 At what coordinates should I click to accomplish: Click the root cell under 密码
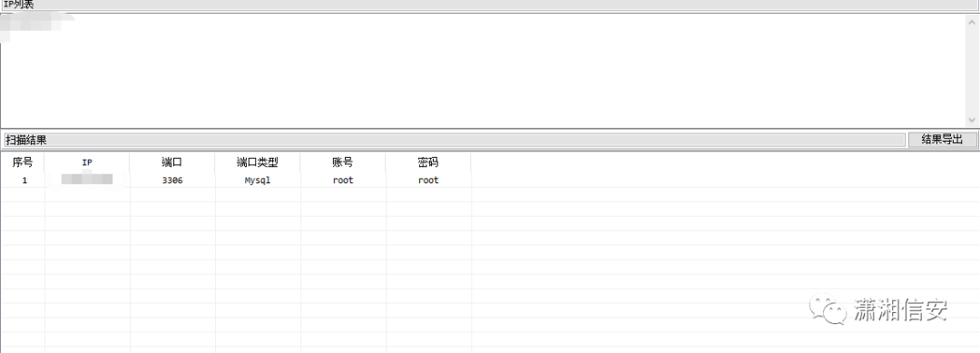428,180
